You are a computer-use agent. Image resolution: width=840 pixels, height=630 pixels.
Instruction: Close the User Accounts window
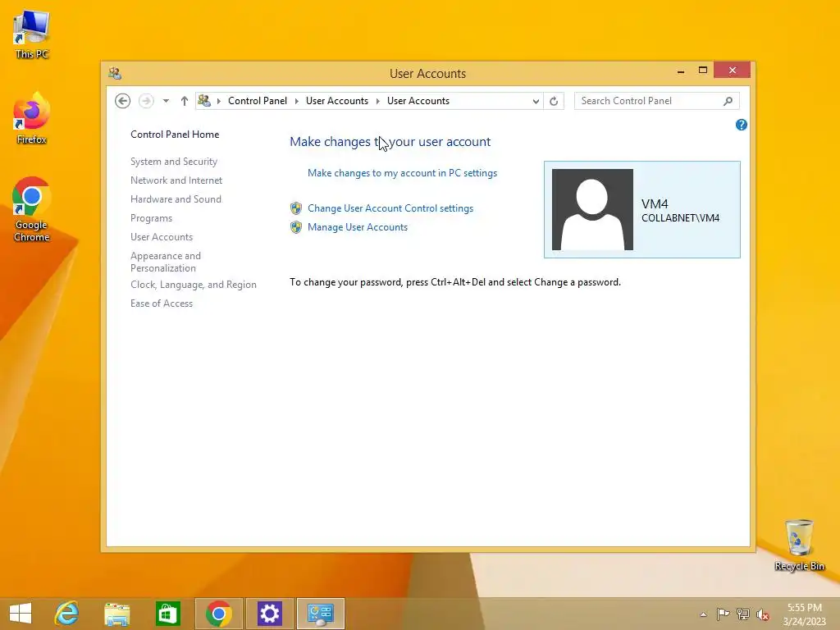tap(733, 71)
